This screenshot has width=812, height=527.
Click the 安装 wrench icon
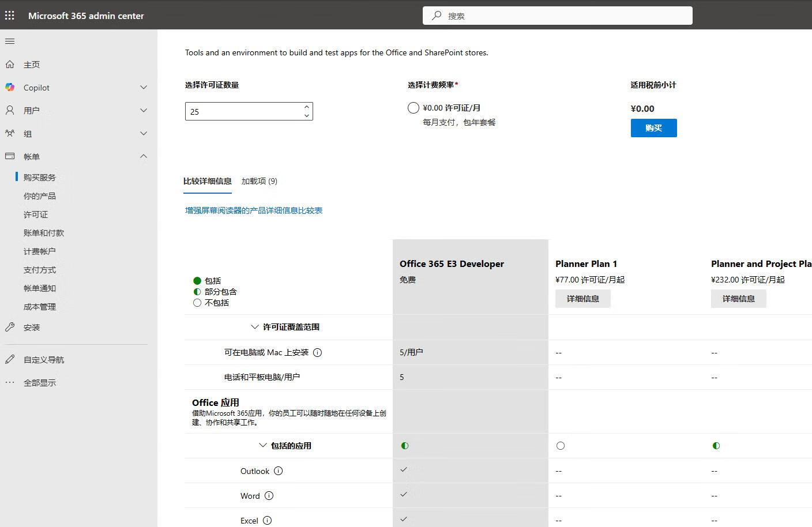click(x=10, y=328)
